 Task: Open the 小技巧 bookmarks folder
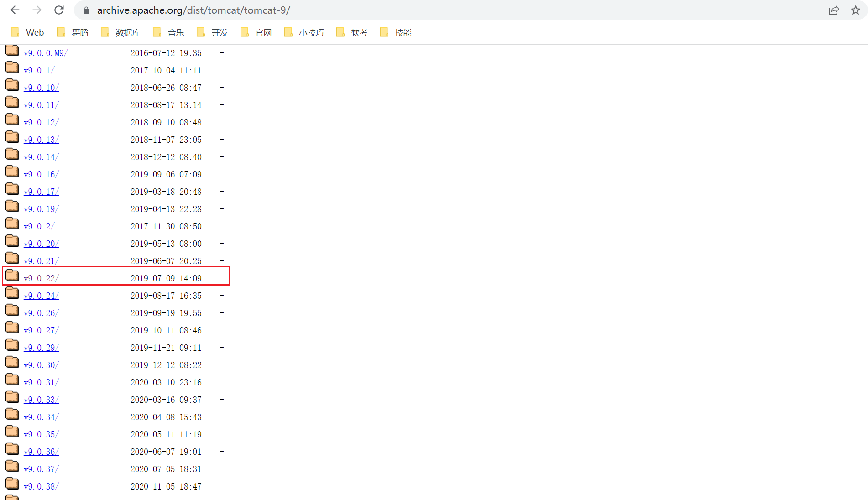tap(304, 32)
